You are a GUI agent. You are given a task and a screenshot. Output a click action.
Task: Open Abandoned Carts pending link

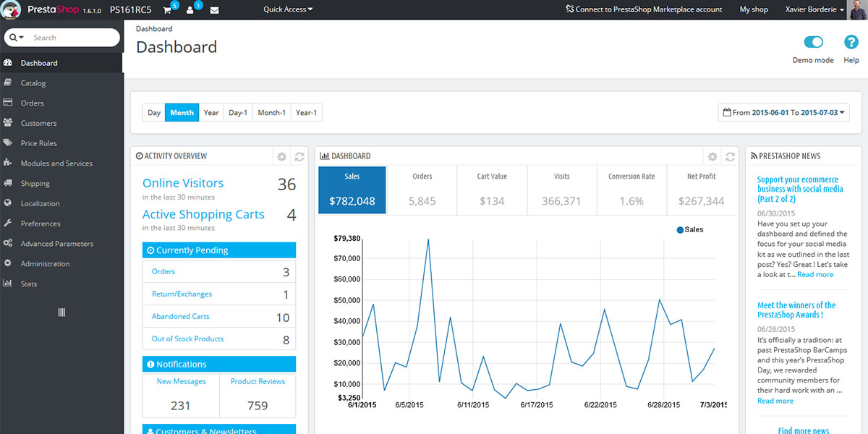coord(180,316)
